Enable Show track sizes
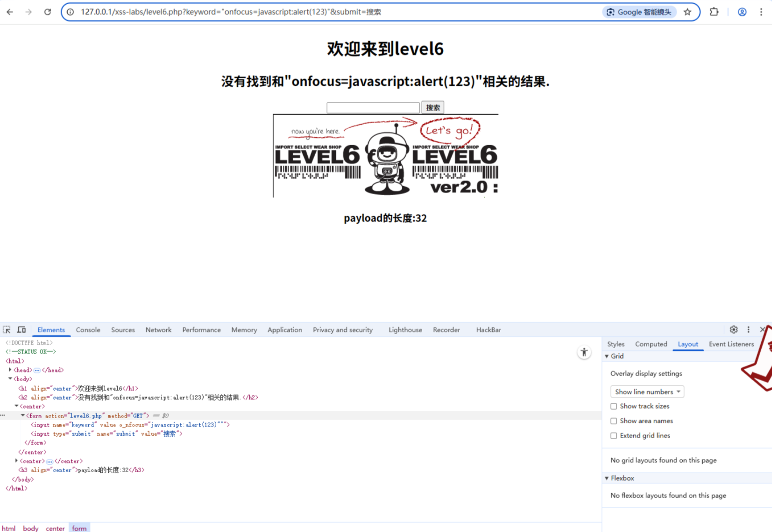Screen dimensions: 772x532 coord(614,406)
